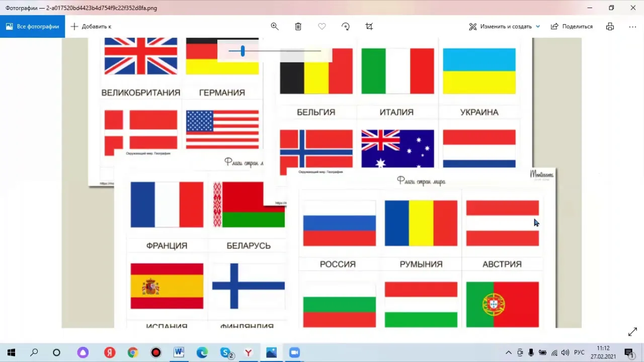Click the ГЕРМАНИЯ label

pyautogui.click(x=222, y=93)
